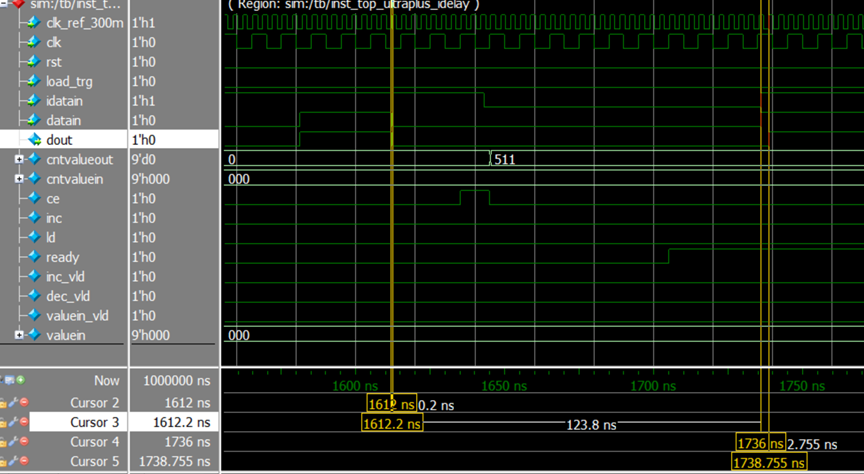
Task: Click the 0.2 ns delta label
Action: pos(436,406)
